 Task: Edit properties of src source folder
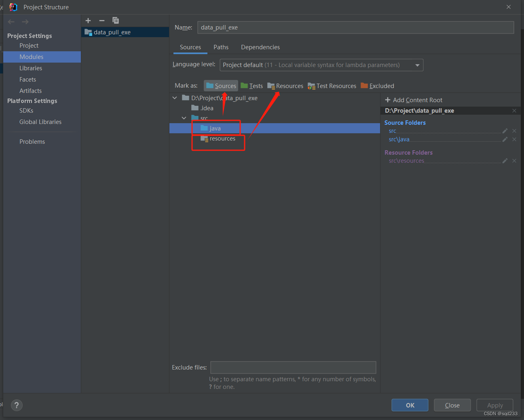pos(505,131)
